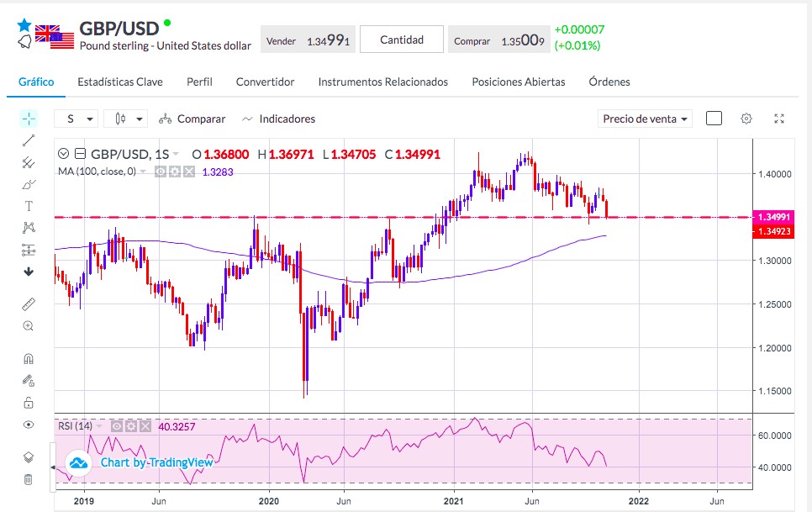
Task: Open the Posiciones Abiertas tab
Action: 519,82
